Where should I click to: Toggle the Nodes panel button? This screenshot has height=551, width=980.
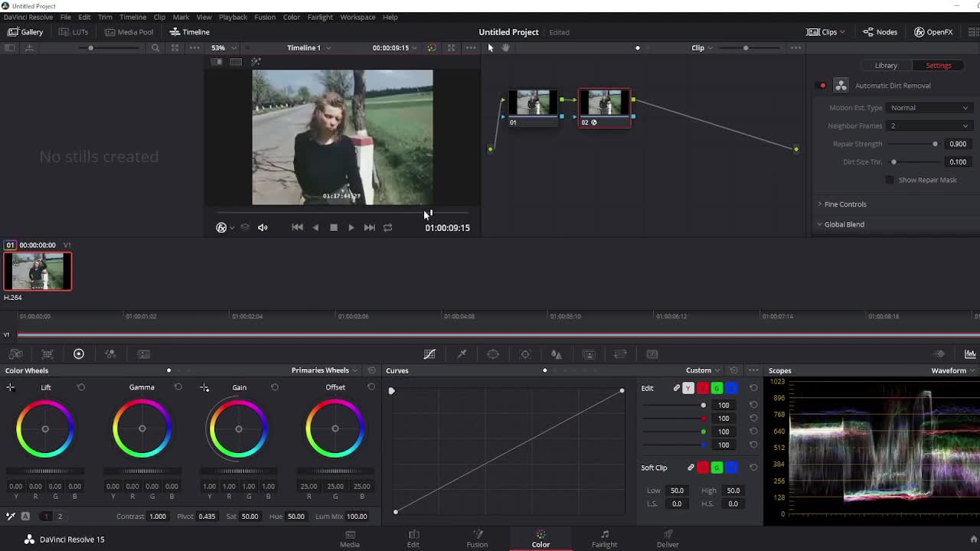pos(880,32)
